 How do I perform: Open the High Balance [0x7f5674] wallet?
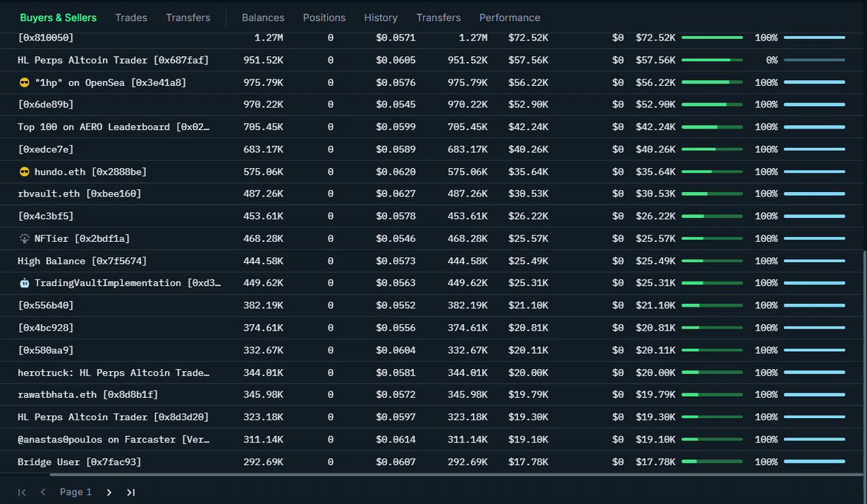(x=82, y=261)
